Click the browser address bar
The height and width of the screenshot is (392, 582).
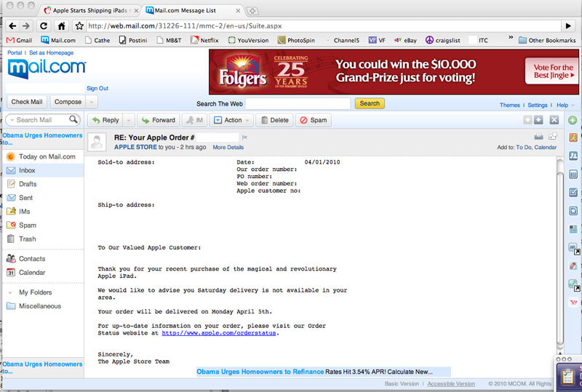click(323, 26)
